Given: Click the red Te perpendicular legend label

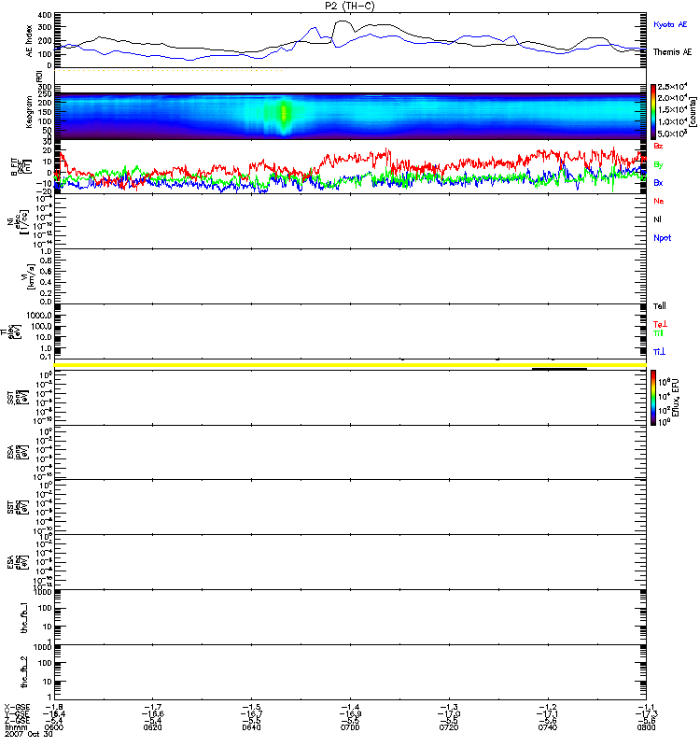Looking at the screenshot, I should tap(660, 324).
